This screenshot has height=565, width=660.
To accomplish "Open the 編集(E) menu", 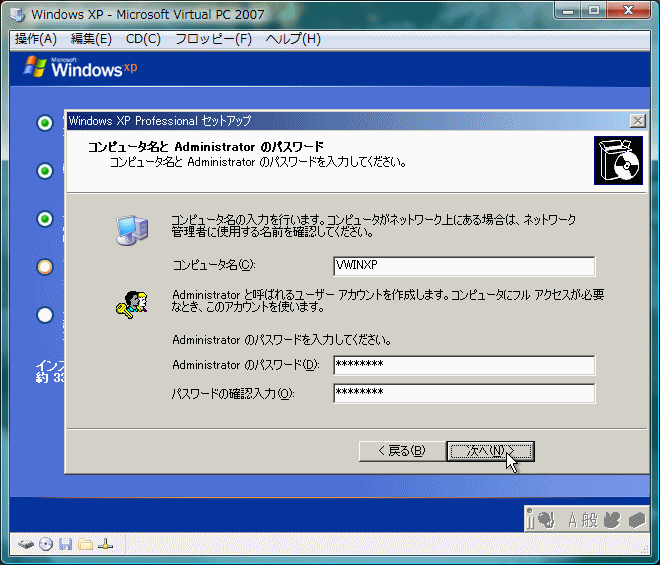I will point(91,39).
